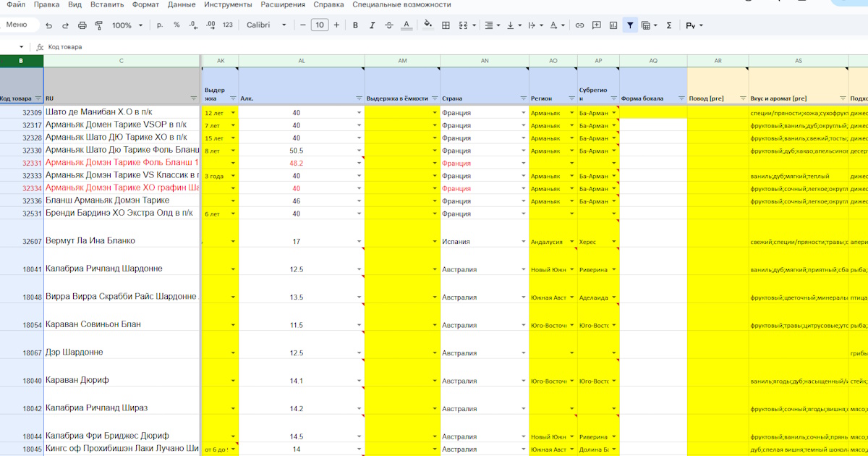Screen dimensions: 868x456
Task: Select column header AS
Action: 799,61
